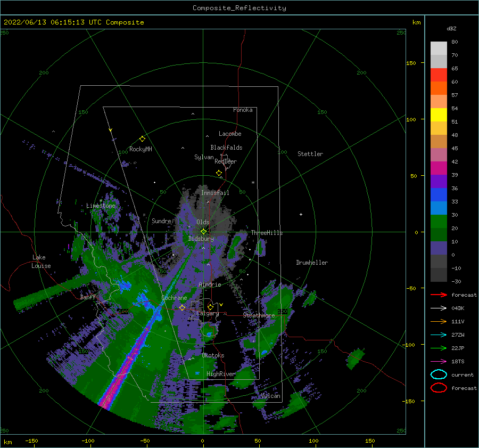The image size is (479, 448).
Task: Click the red forecast arrow in legend
Action: pyautogui.click(x=439, y=295)
